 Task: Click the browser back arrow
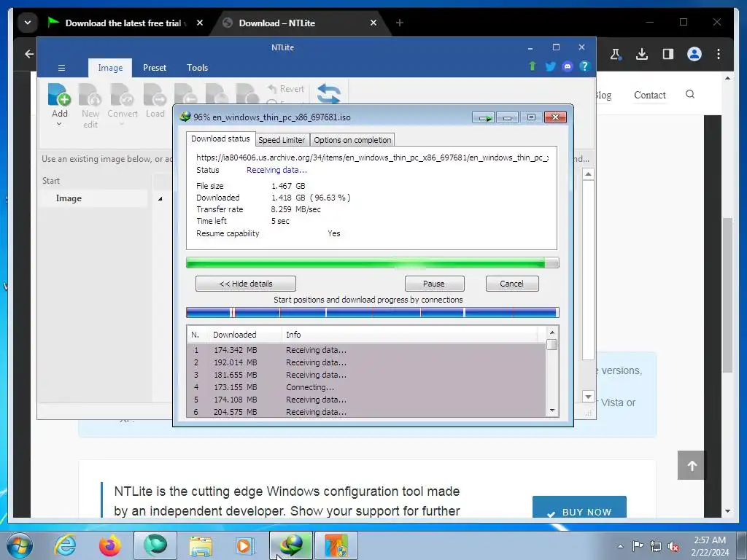click(x=29, y=54)
